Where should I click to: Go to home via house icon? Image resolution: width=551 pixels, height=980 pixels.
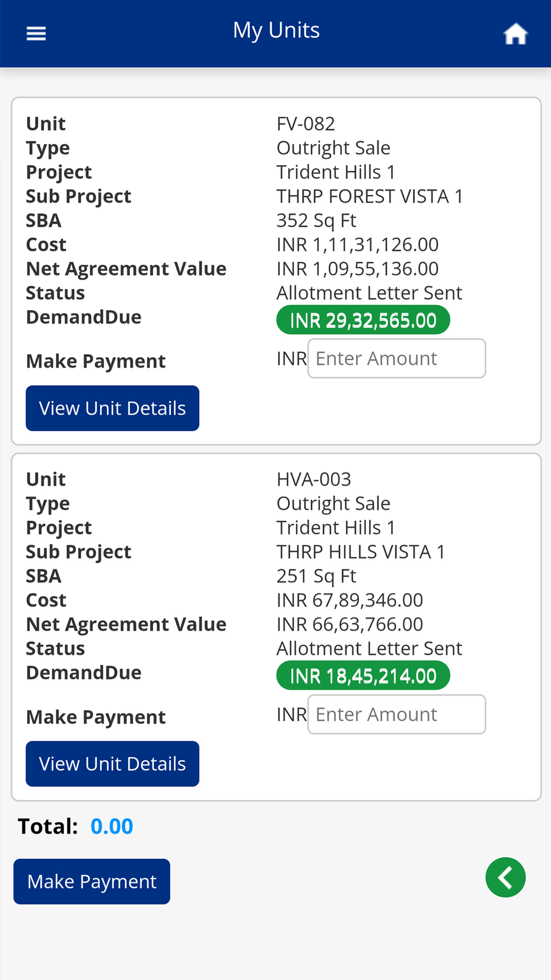coord(515,34)
